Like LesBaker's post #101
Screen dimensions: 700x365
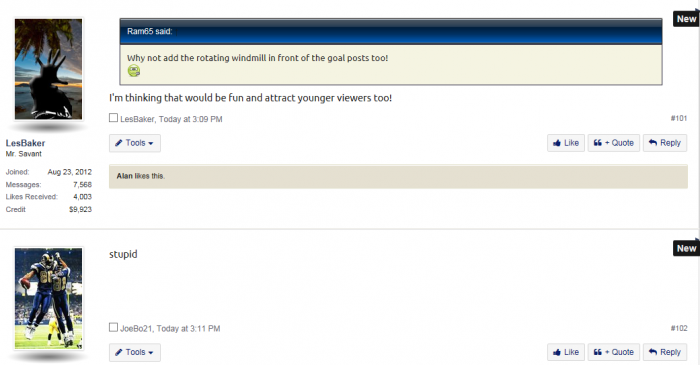[566, 143]
